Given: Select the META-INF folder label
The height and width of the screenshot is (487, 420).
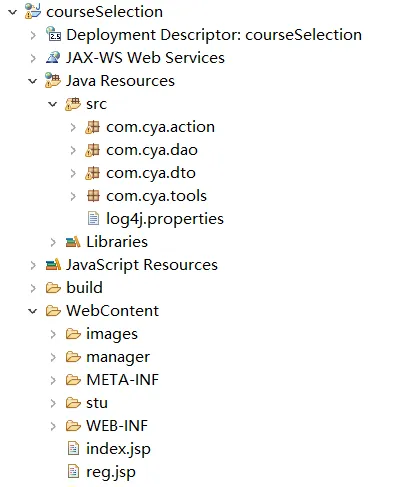Looking at the screenshot, I should (123, 380).
